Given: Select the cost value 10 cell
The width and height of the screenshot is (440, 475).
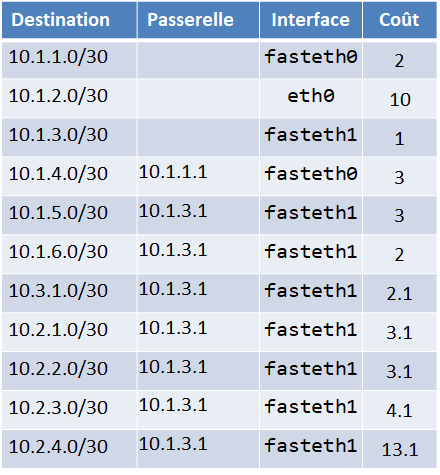Looking at the screenshot, I should point(400,98).
